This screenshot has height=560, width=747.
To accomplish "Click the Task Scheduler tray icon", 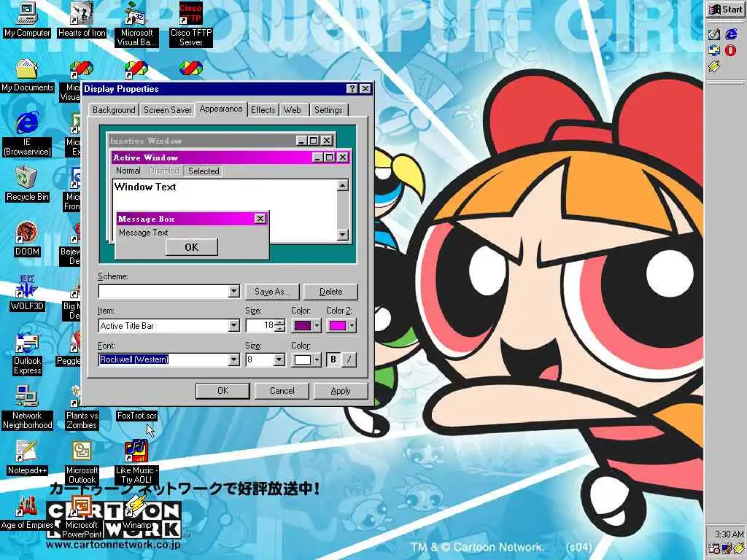I will click(713, 548).
